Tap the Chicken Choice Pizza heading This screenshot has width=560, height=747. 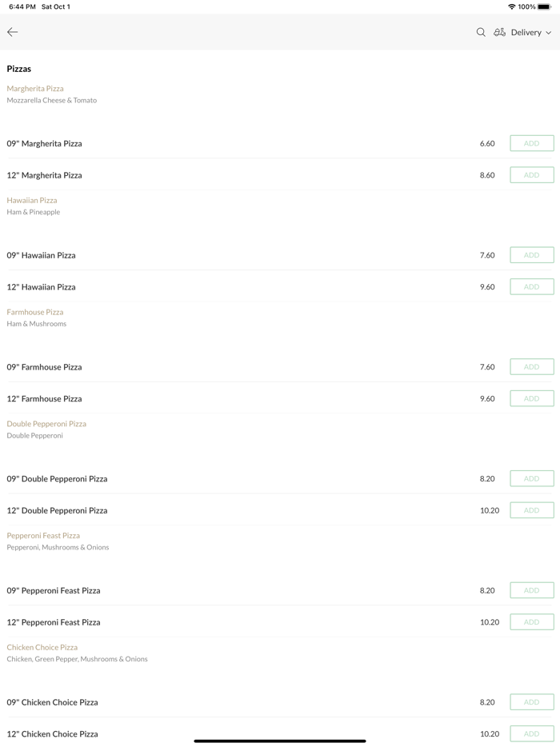pos(42,648)
